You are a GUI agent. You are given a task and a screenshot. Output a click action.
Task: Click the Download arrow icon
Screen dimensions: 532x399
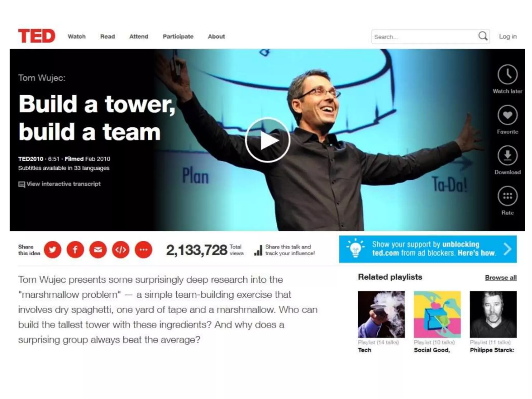pos(507,156)
